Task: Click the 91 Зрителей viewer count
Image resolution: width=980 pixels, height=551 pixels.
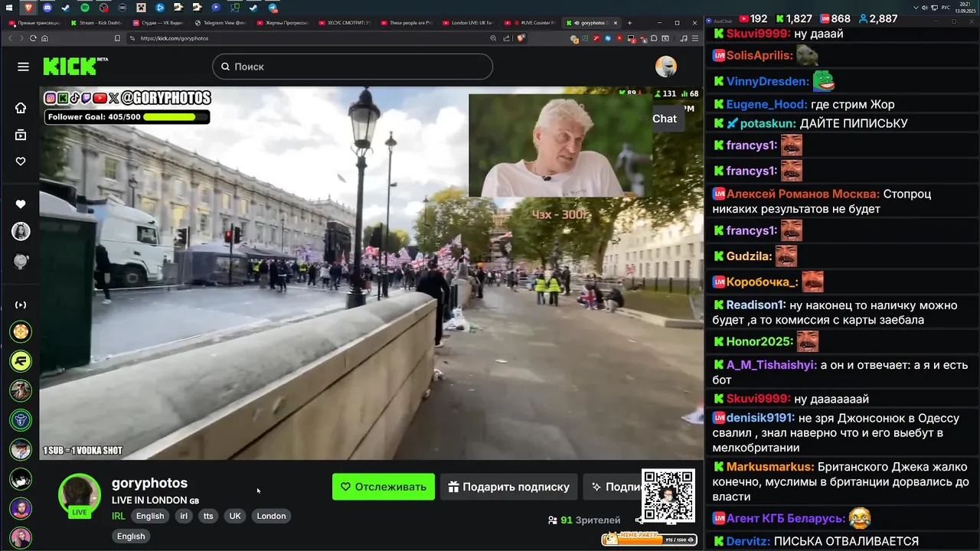Action: 584,520
